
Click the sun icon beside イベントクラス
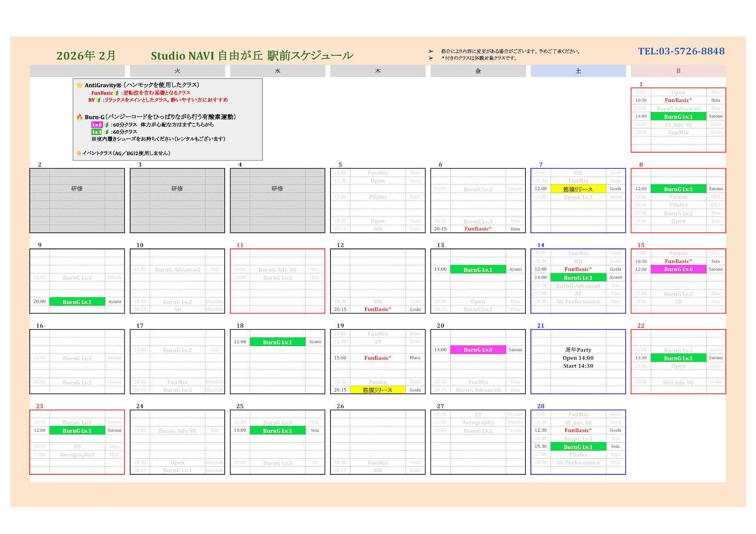pos(79,153)
